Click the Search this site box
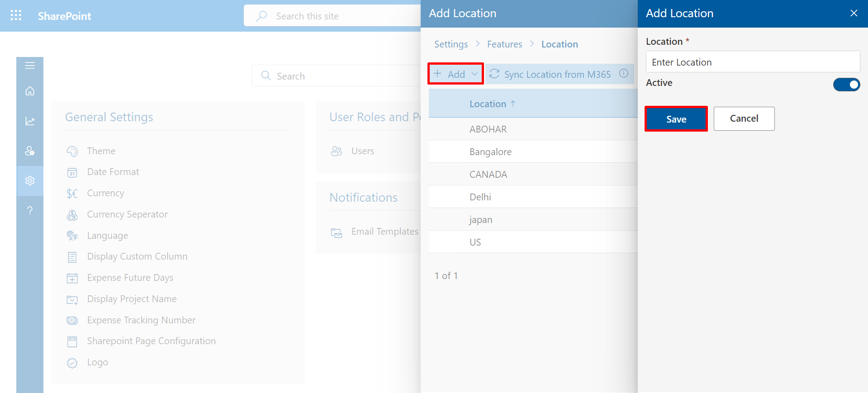This screenshot has height=393, width=868. pos(332,16)
